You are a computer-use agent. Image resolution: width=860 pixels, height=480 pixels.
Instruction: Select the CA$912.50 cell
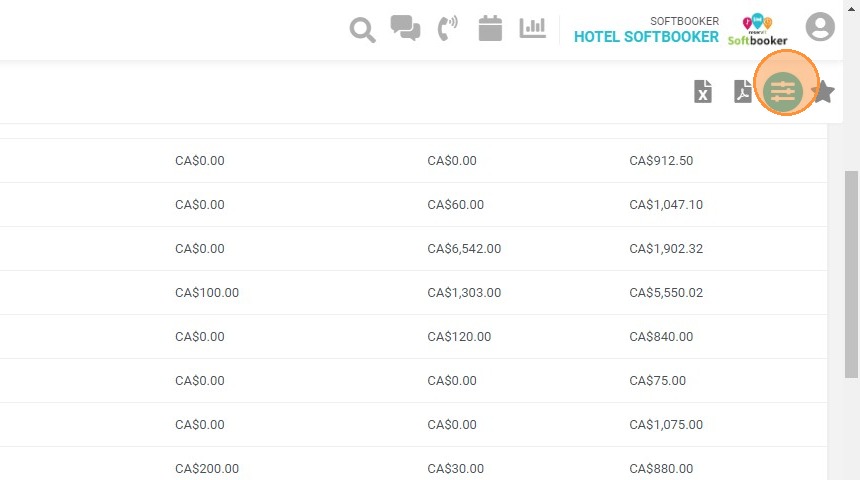661,161
